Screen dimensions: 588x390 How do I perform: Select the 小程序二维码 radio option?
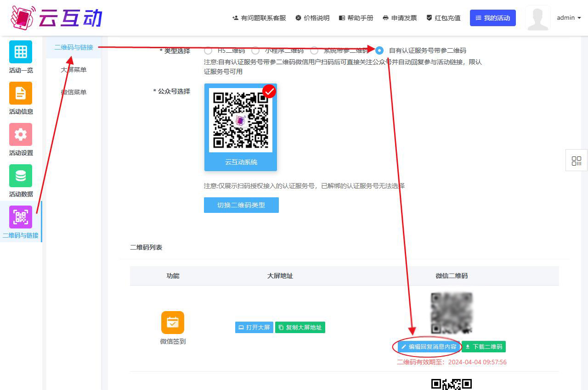point(255,50)
